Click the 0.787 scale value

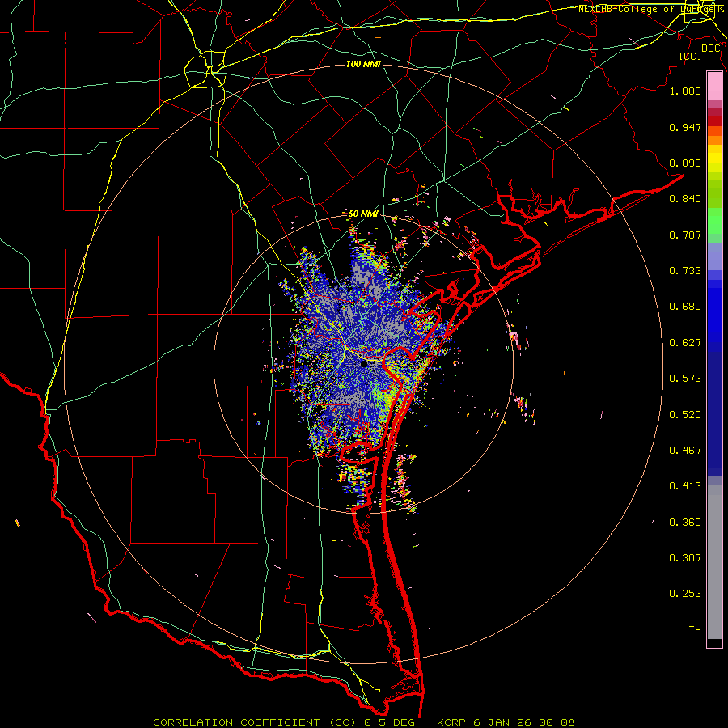(685, 235)
